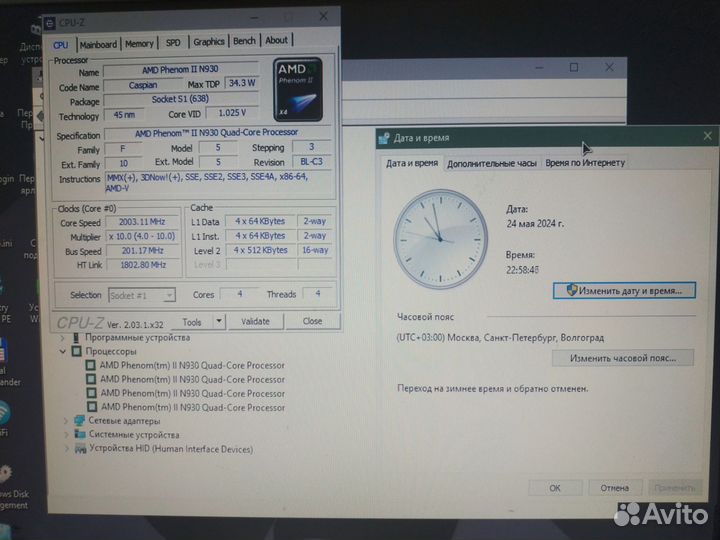
Task: Click the Изменить часовой пояс button
Action: click(623, 358)
